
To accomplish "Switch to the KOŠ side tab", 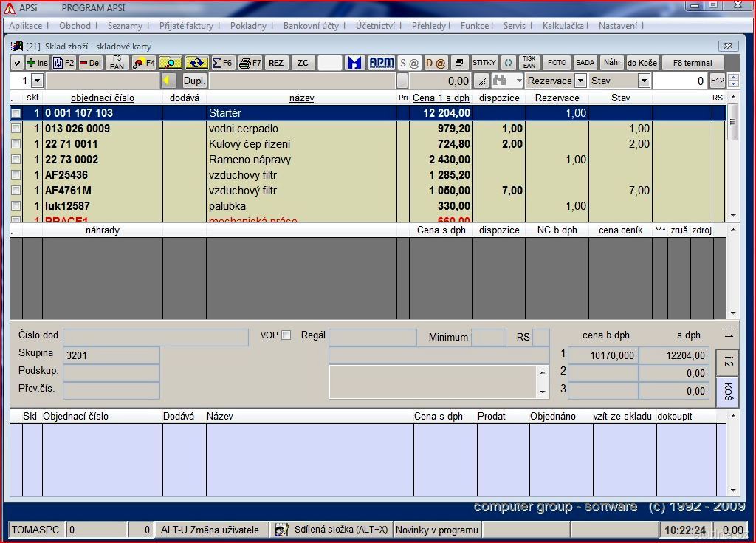I will coord(728,392).
